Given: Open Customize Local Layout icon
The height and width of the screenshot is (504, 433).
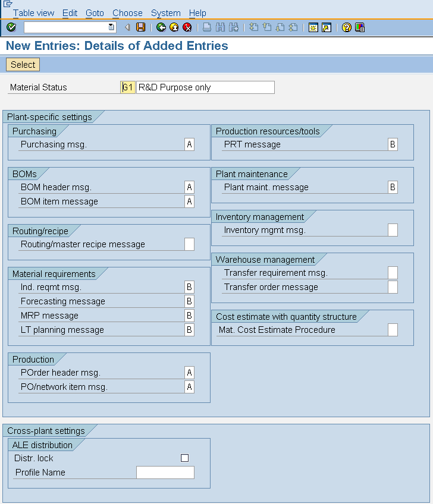Looking at the screenshot, I should 359,26.
